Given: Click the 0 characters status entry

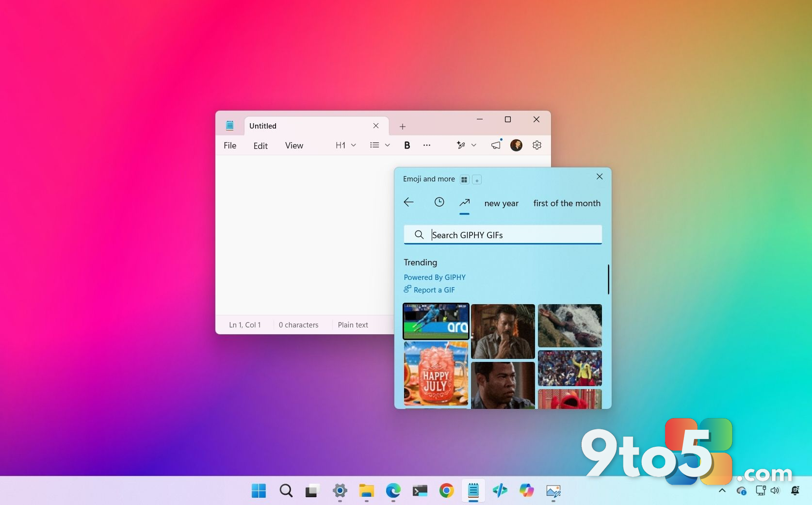Looking at the screenshot, I should [x=298, y=325].
